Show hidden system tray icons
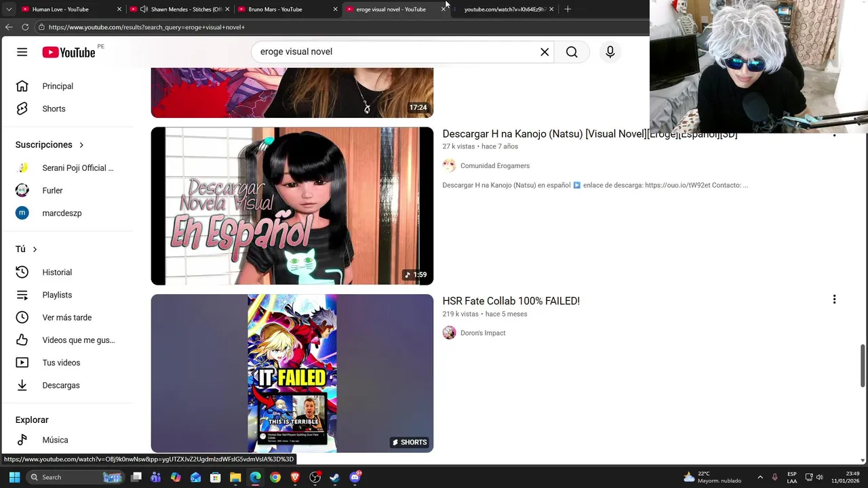Image resolution: width=868 pixels, height=488 pixels. pyautogui.click(x=760, y=477)
